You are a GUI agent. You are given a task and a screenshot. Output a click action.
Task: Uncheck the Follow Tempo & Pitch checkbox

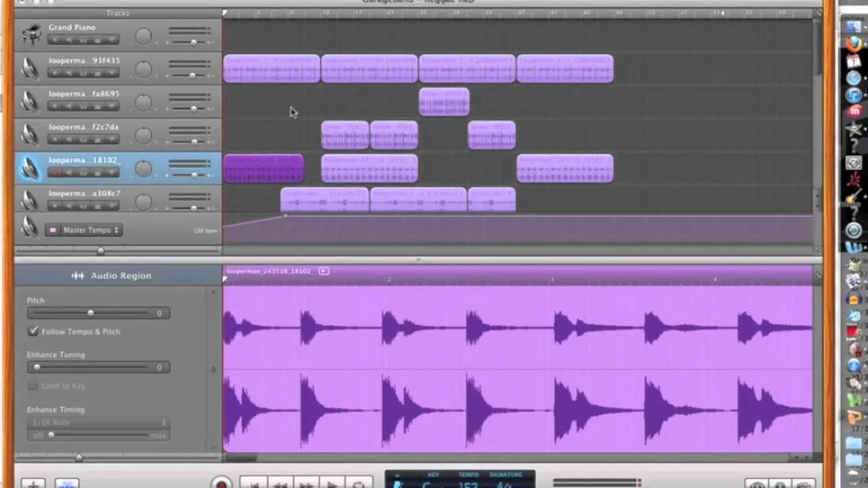click(x=33, y=331)
